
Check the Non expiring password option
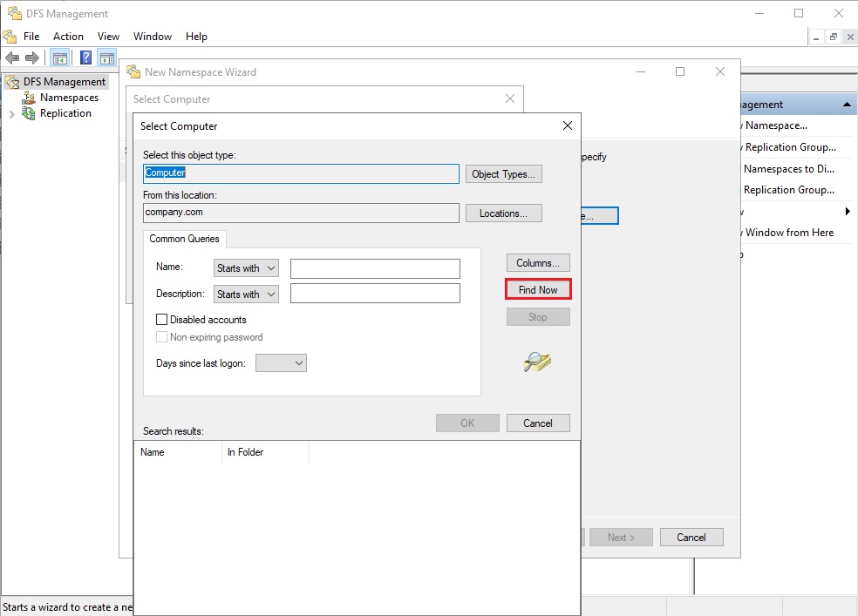[x=161, y=337]
